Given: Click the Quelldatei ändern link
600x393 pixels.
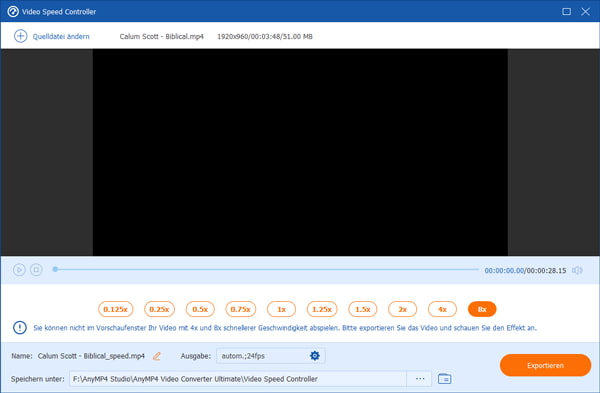Looking at the screenshot, I should [x=61, y=37].
